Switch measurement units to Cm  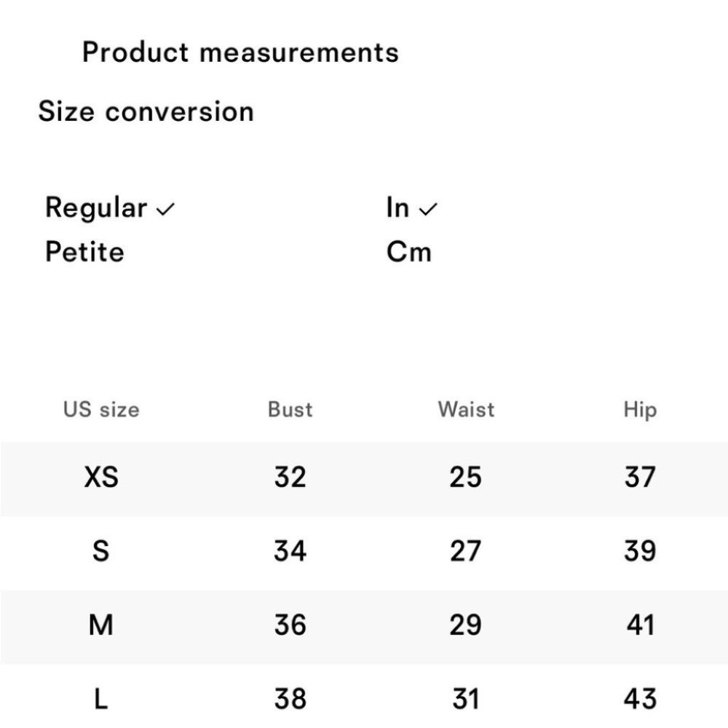coord(409,252)
